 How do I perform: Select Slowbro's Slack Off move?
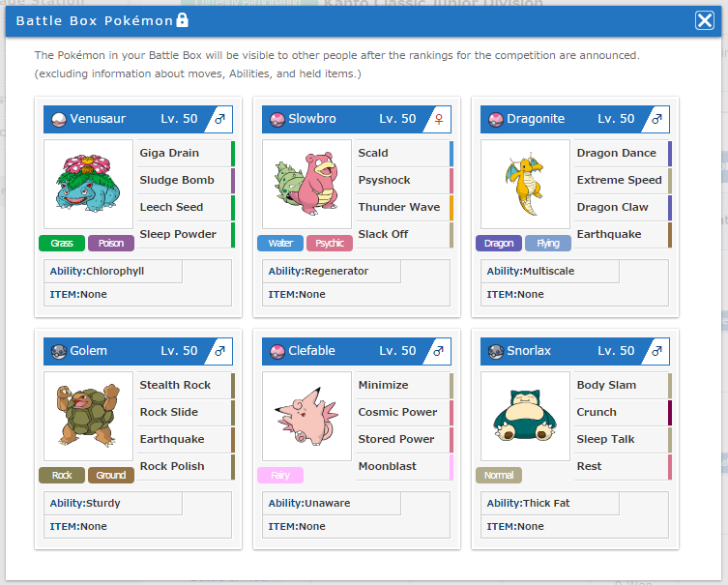[x=404, y=234]
